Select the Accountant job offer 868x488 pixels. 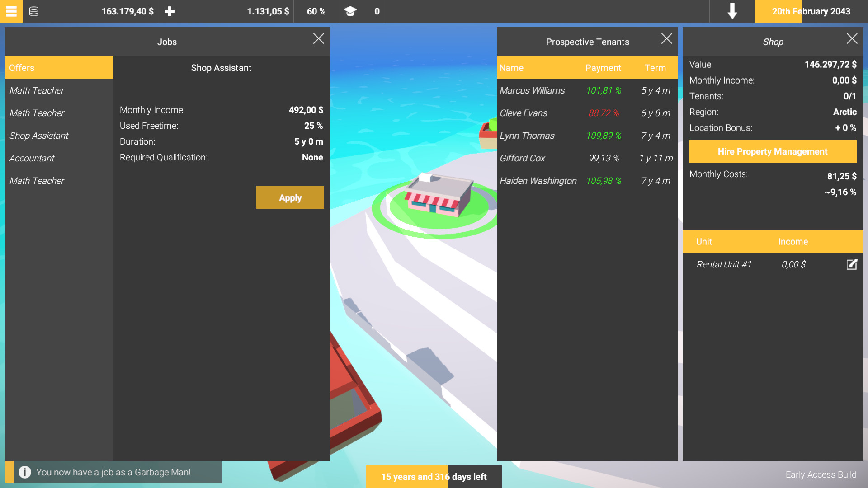tap(32, 158)
